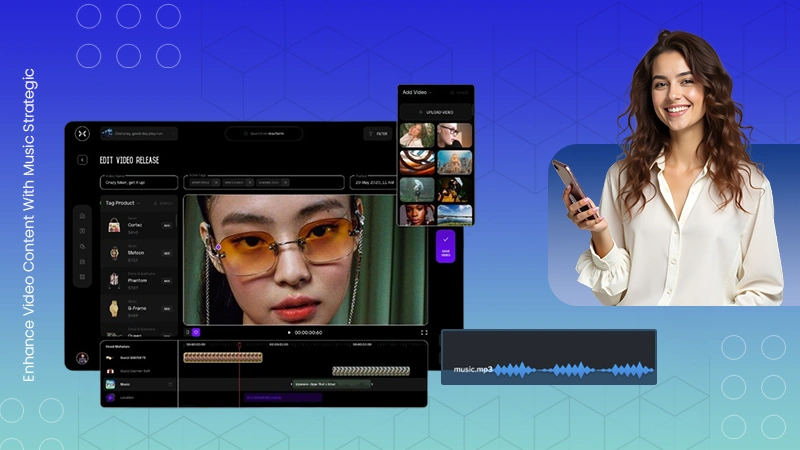Image resolution: width=800 pixels, height=450 pixels.
Task: Click the Tag Product list scrollbar
Action: point(177,221)
